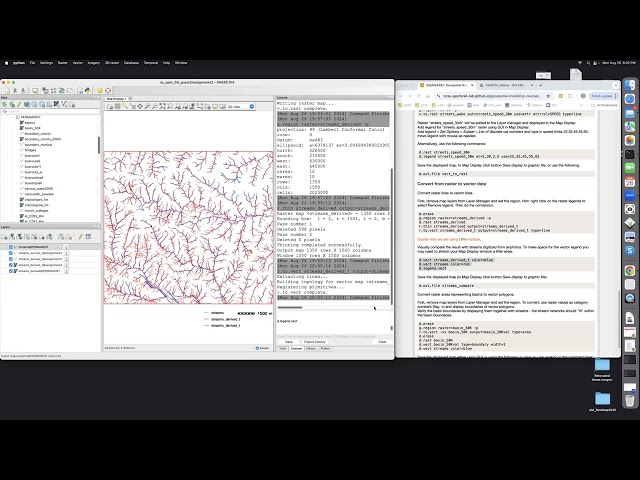Select comm_colleges in Data tree
The width and height of the screenshot is (640, 480).
[36, 211]
